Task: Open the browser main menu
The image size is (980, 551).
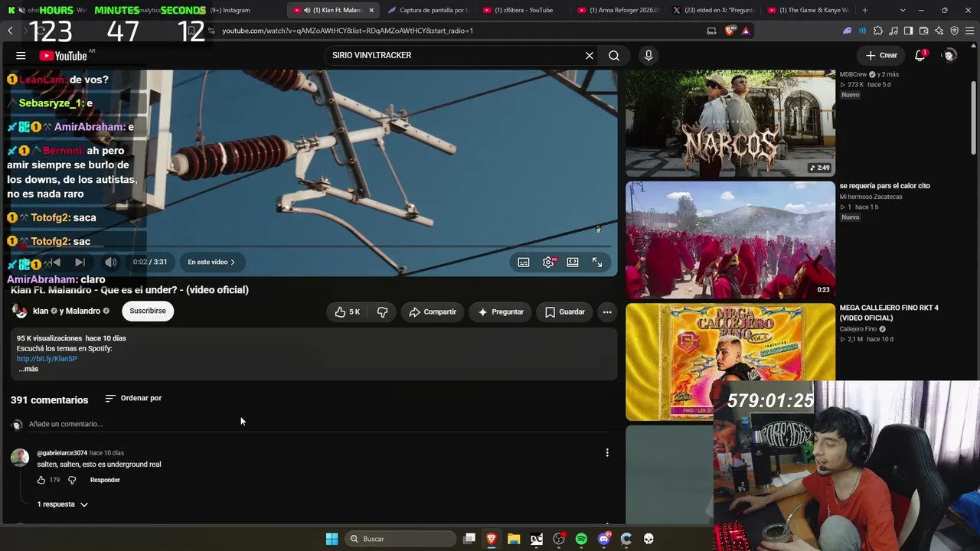Action: tap(969, 31)
